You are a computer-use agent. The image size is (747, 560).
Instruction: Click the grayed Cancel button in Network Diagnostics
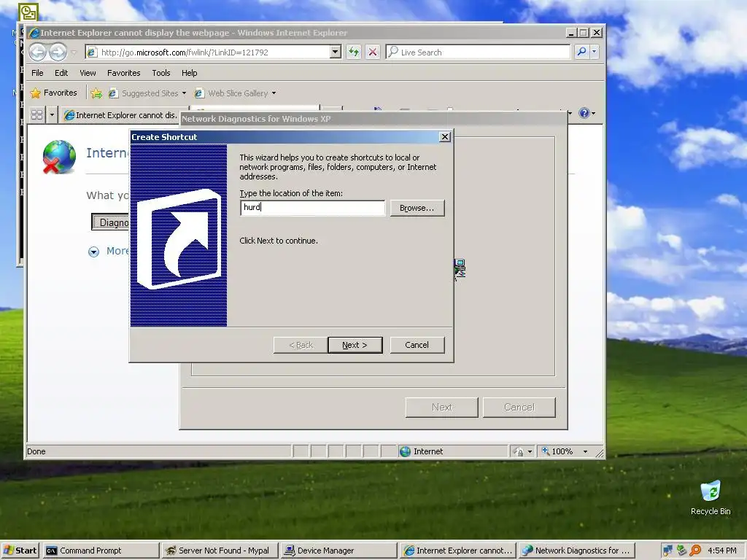click(519, 407)
